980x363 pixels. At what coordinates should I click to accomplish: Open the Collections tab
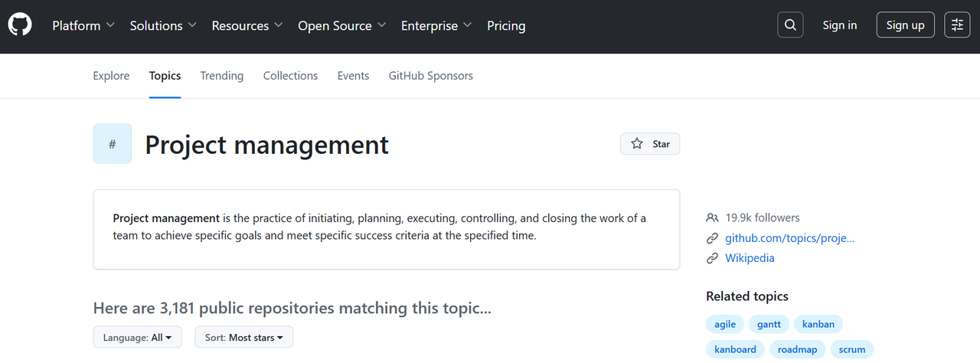pos(290,76)
